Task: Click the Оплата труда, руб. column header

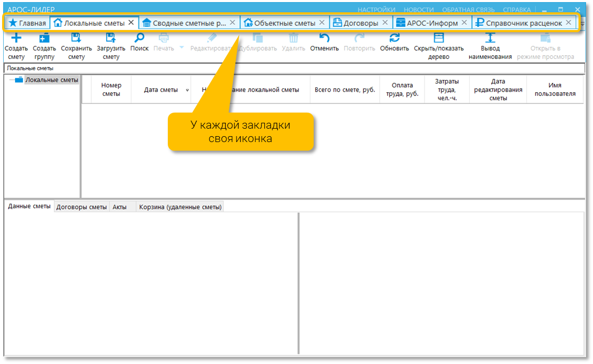Action: (x=402, y=90)
